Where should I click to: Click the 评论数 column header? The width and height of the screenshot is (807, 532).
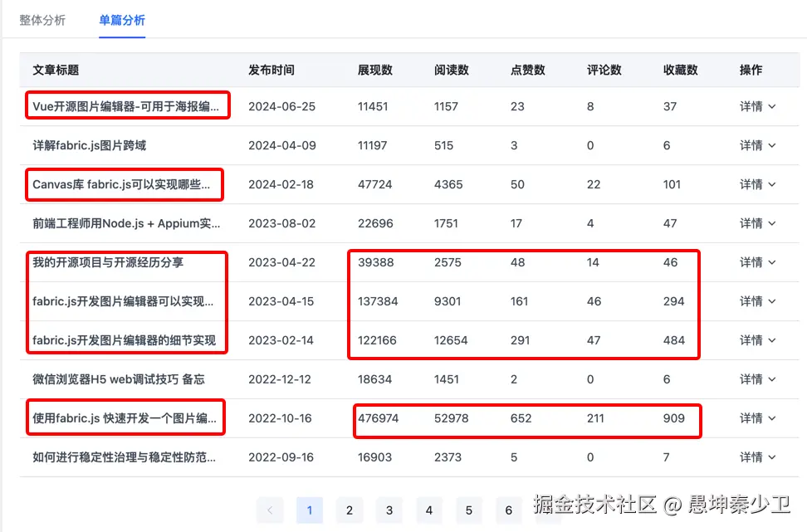pos(604,70)
